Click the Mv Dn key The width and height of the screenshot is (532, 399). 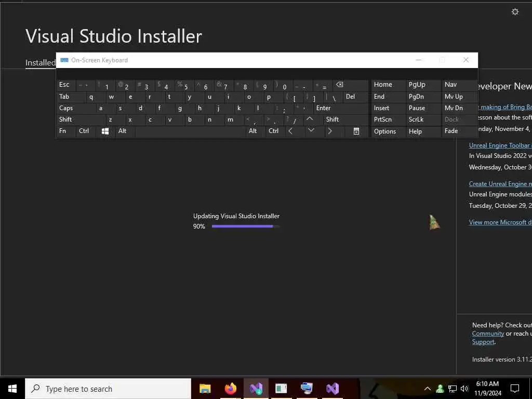point(459,108)
